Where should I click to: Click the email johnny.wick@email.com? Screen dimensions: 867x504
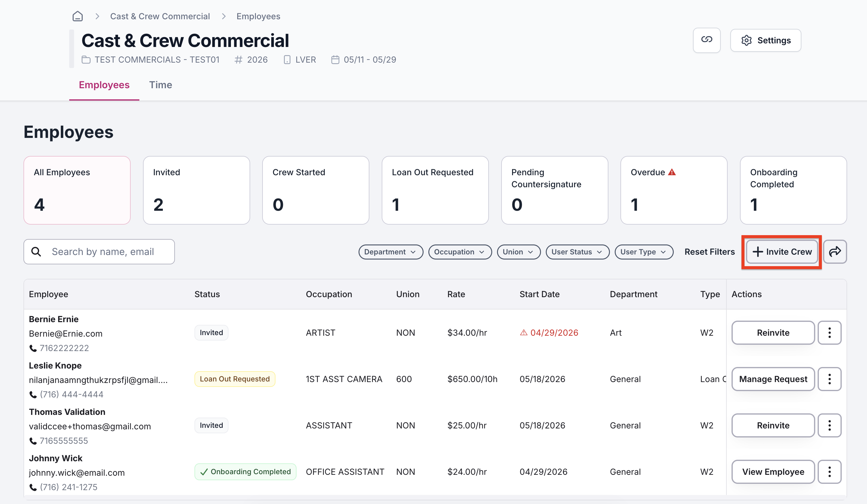(77, 473)
